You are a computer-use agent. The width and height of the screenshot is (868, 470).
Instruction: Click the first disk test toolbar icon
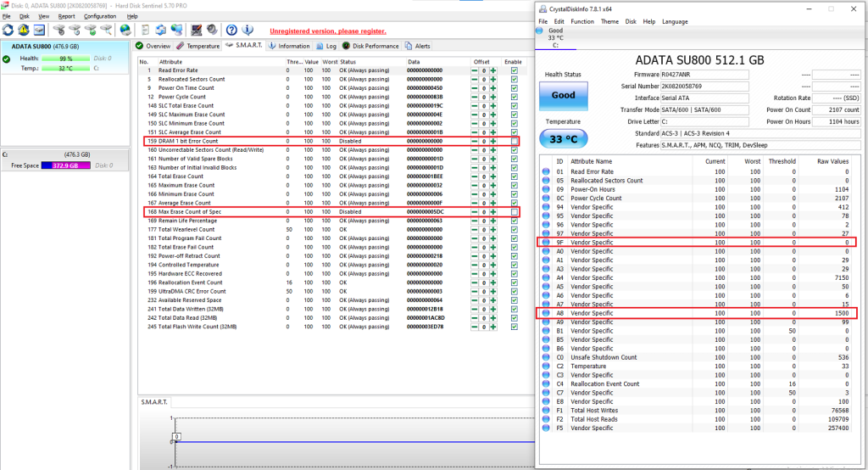(x=58, y=30)
